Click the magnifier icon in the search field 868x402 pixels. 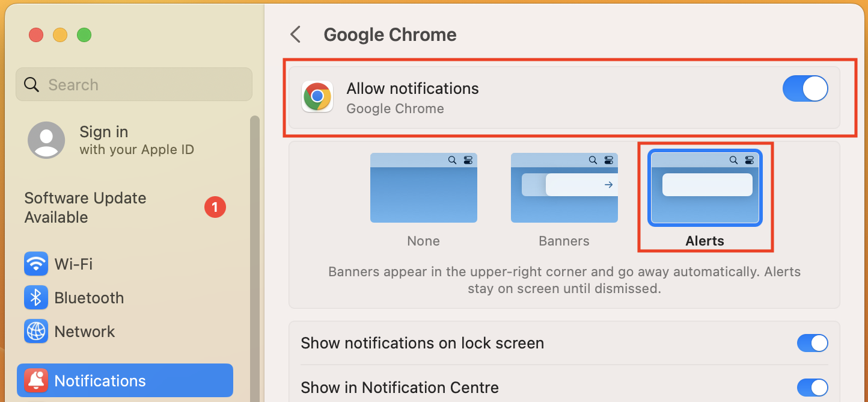[32, 84]
